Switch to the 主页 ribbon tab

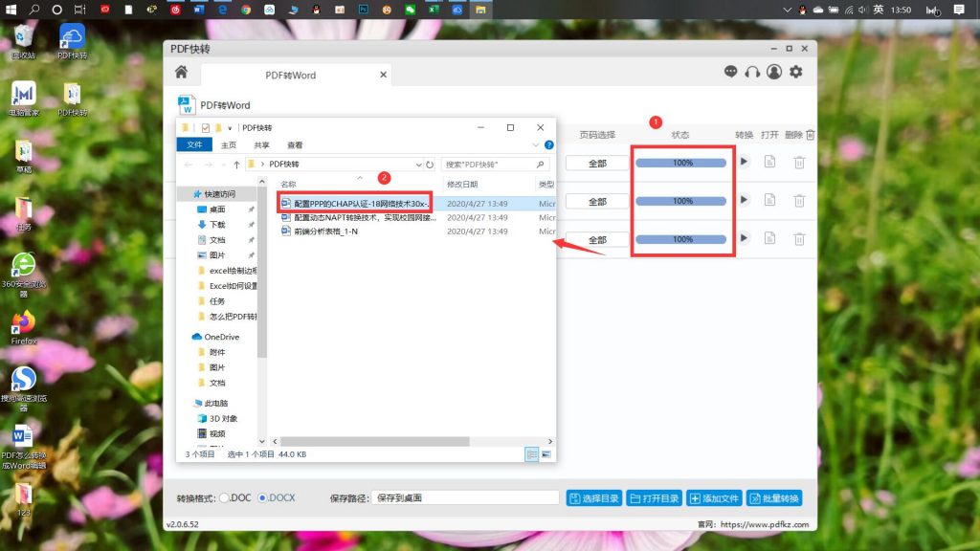[228, 145]
